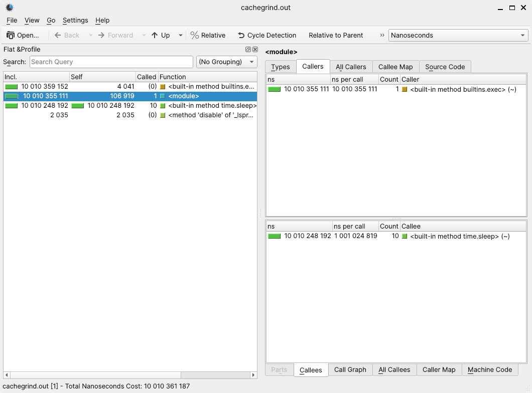Click orange color icon of builtins.e... row
532x393 pixels.
[163, 87]
